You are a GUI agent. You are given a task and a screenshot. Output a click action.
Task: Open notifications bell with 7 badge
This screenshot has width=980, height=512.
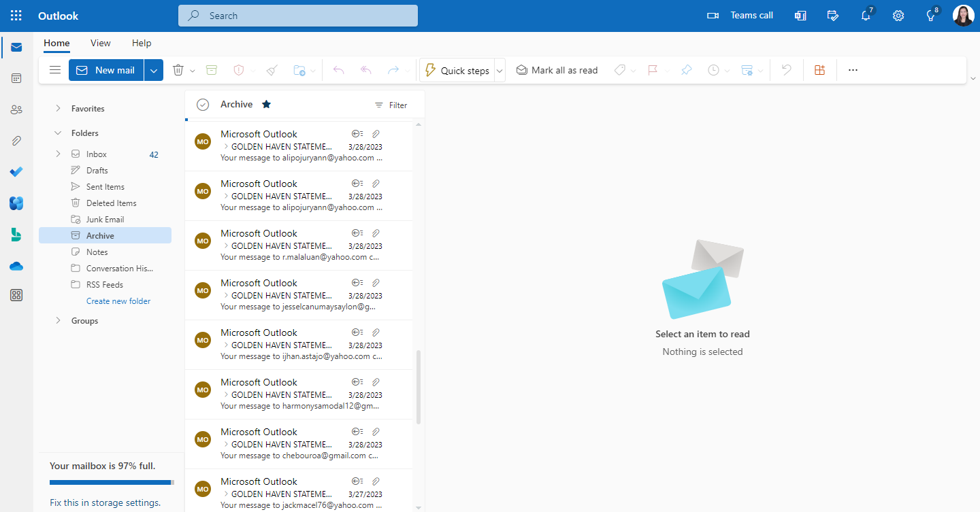pyautogui.click(x=866, y=16)
